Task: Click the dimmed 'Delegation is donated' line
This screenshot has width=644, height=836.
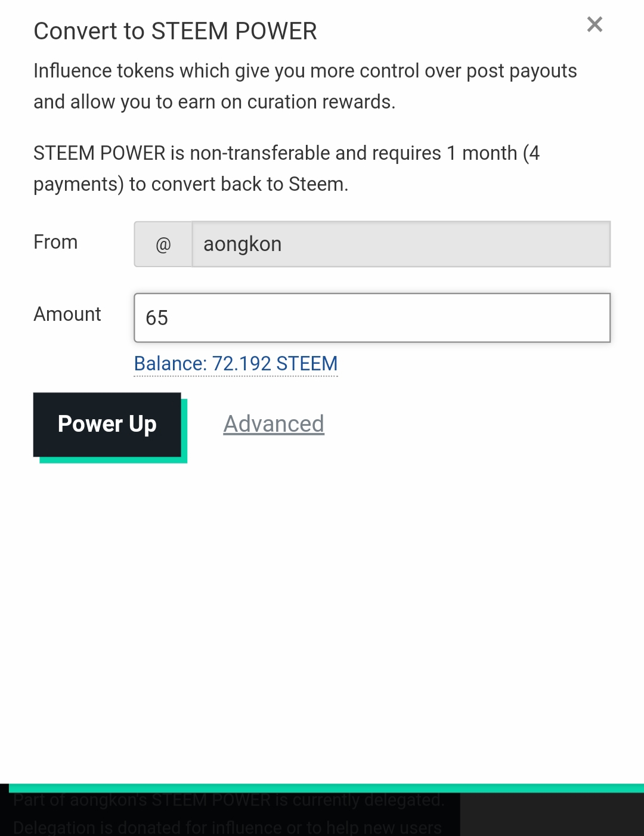Action: pos(227,827)
